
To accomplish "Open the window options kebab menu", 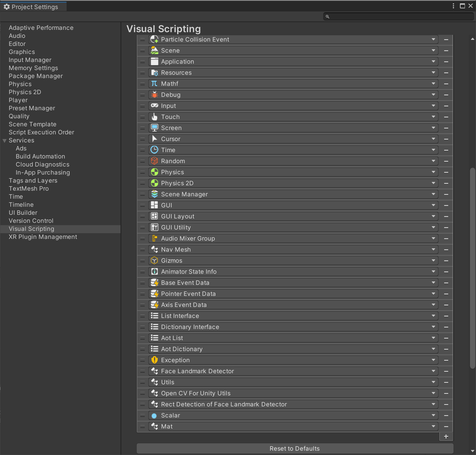I will pyautogui.click(x=453, y=6).
